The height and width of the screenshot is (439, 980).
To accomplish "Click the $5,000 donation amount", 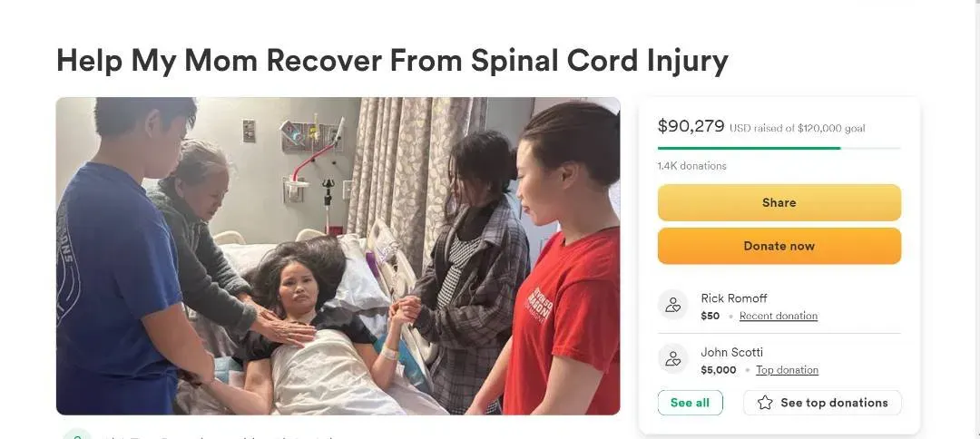I will 718,370.
